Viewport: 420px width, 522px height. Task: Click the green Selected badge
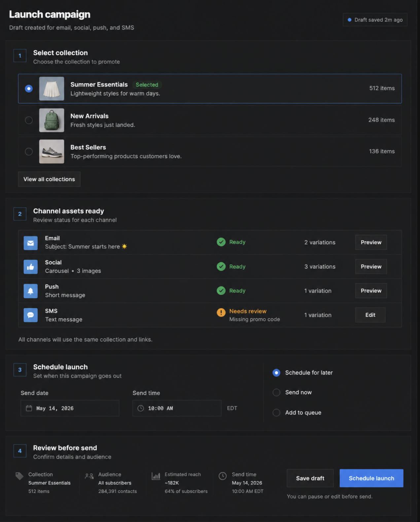pyautogui.click(x=147, y=85)
